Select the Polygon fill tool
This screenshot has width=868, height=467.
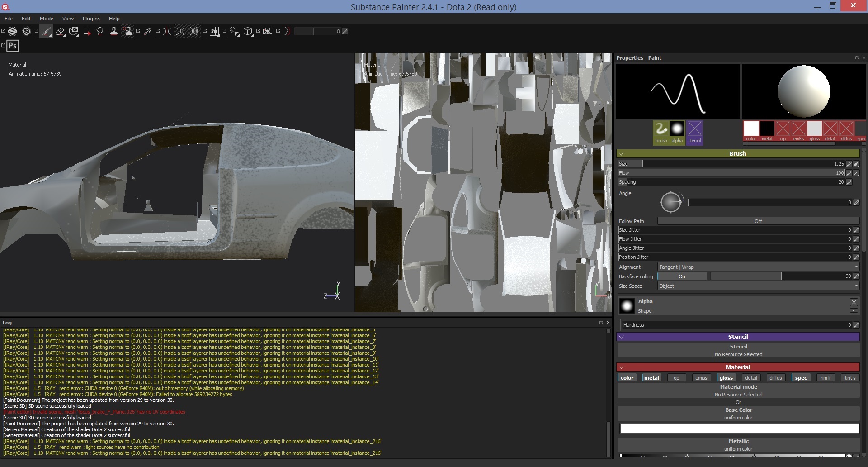(87, 31)
